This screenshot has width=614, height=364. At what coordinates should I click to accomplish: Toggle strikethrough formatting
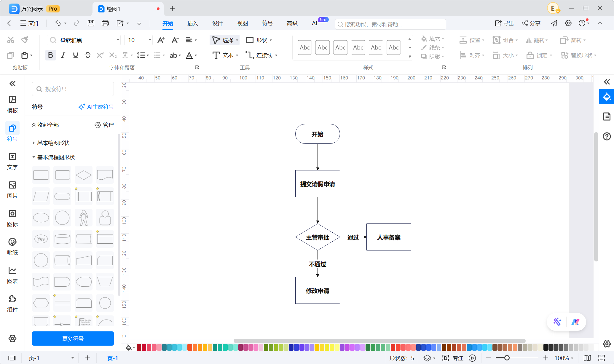pyautogui.click(x=88, y=55)
